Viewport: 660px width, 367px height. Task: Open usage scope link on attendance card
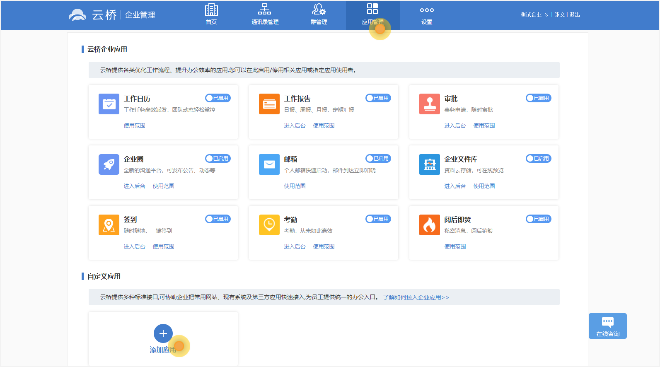(324, 246)
